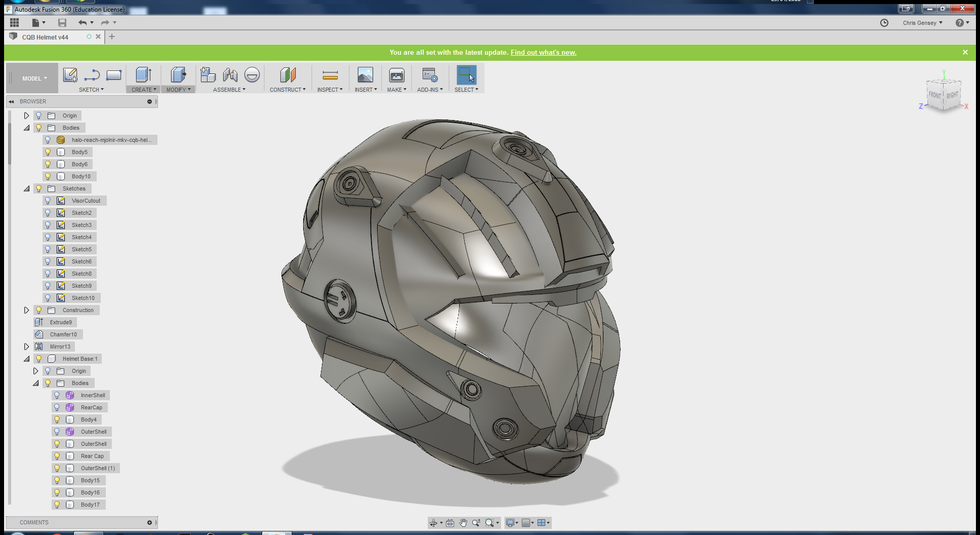Screen dimensions: 980x535
Task: Open the job status clock icon
Action: click(x=884, y=23)
